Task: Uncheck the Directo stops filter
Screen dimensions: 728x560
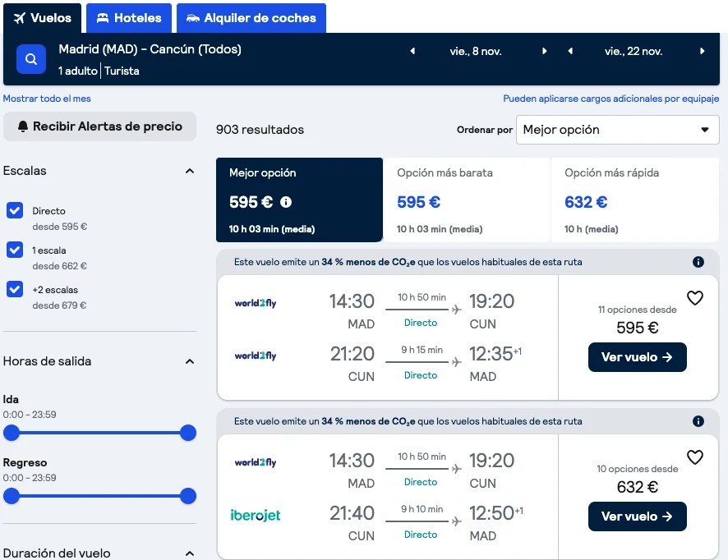Action: 15,210
